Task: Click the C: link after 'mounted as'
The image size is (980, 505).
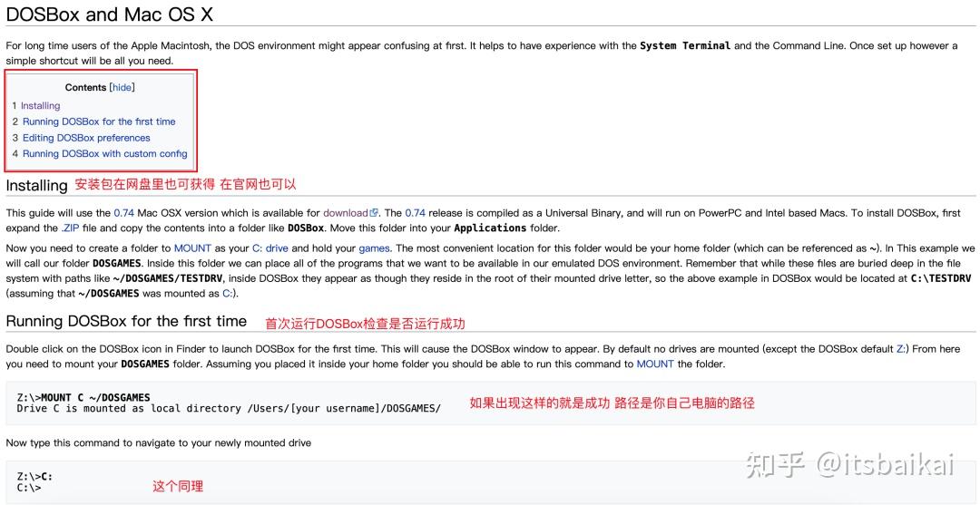Action: click(228, 293)
